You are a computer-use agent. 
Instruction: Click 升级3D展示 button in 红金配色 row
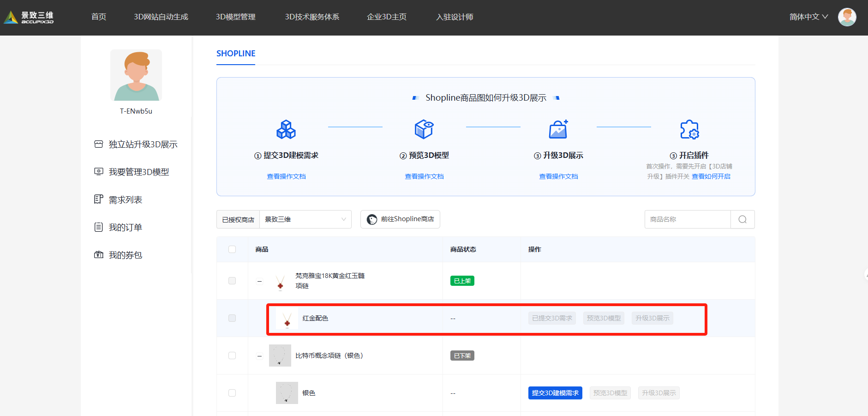652,318
